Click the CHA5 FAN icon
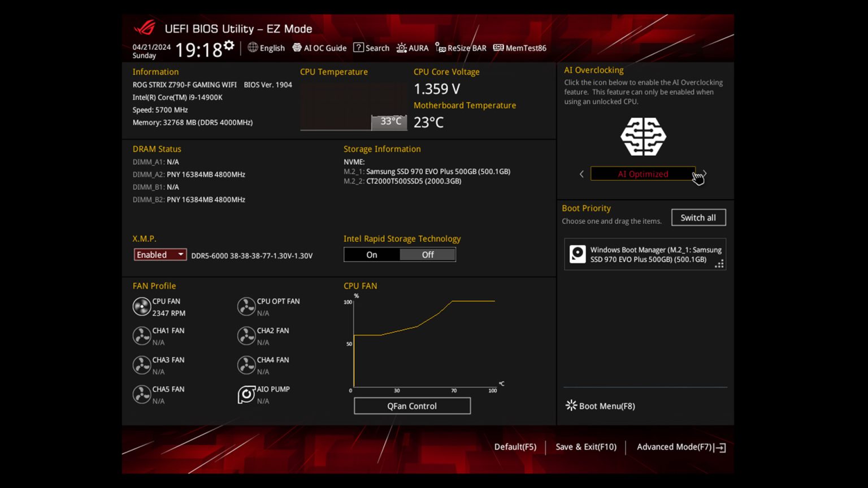Viewport: 868px width, 488px height. (141, 395)
